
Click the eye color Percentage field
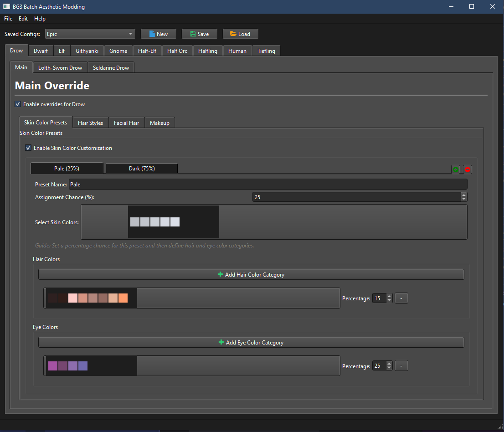379,366
